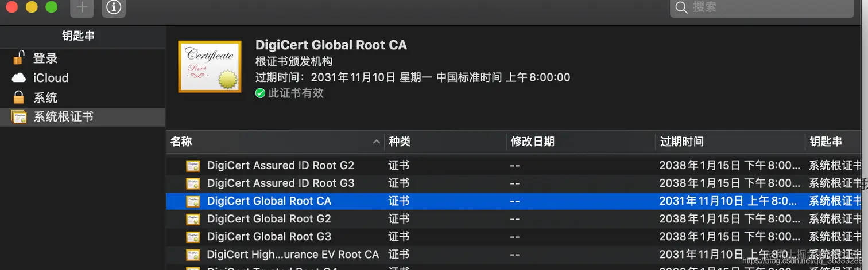Click the 证书 kind cell of Global Root G3
Screen dimensions: 868x270
tap(399, 237)
